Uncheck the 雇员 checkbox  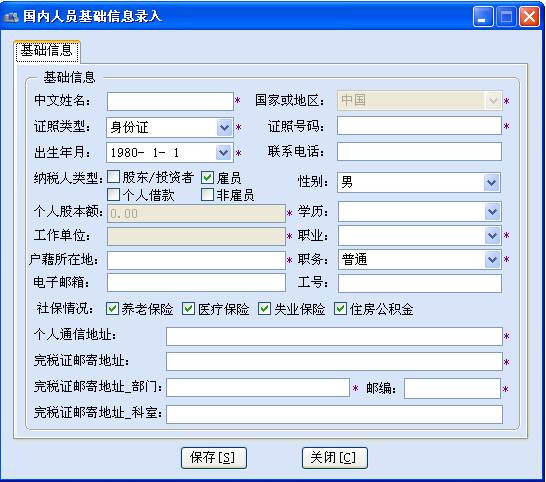[208, 178]
